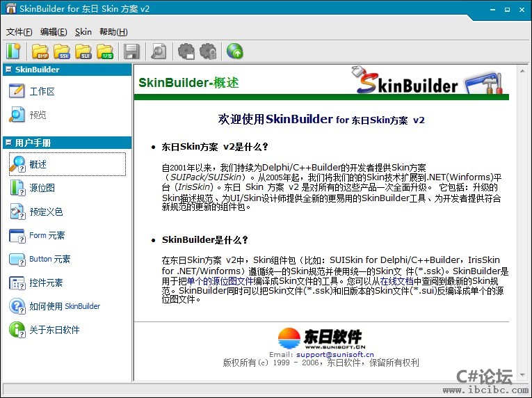Close the SkinBuilder window
Viewport: 532px width, 398px height.
click(522, 10)
